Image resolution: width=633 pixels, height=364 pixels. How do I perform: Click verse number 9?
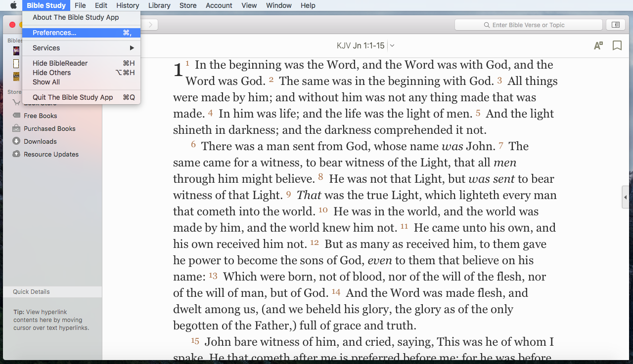pos(288,194)
